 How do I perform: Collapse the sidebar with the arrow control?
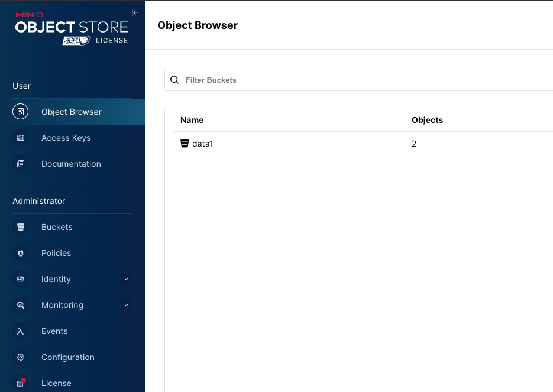point(135,12)
